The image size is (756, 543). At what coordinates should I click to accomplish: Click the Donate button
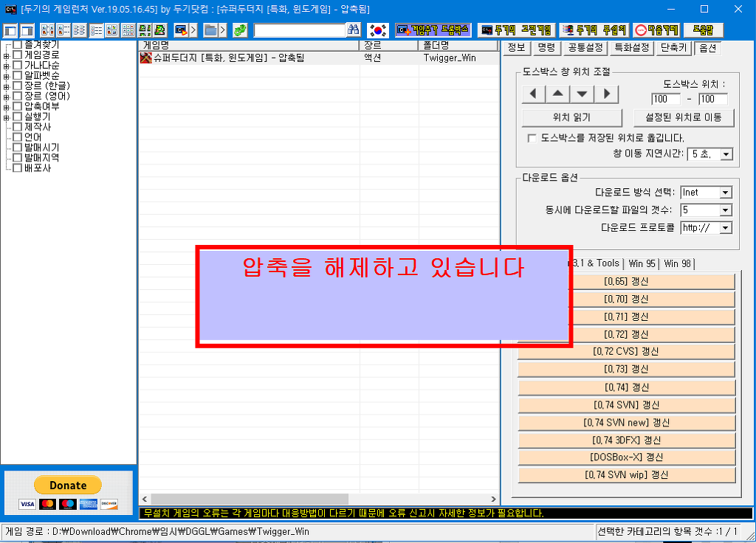pyautogui.click(x=68, y=485)
